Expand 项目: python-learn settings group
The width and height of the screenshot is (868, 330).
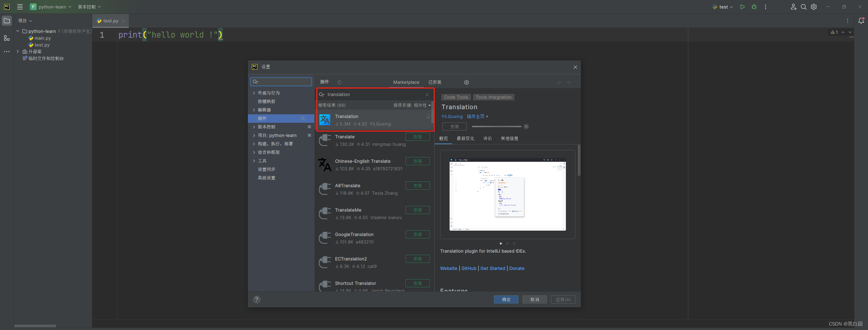(254, 135)
